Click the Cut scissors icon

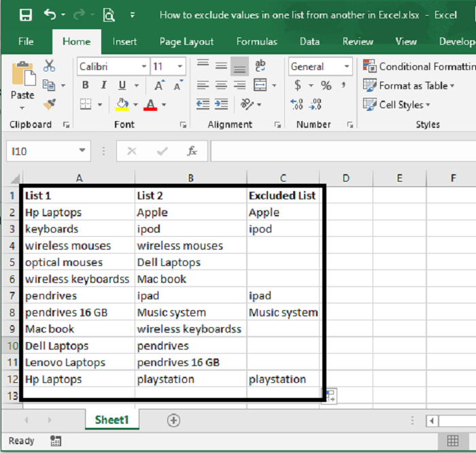click(x=49, y=66)
